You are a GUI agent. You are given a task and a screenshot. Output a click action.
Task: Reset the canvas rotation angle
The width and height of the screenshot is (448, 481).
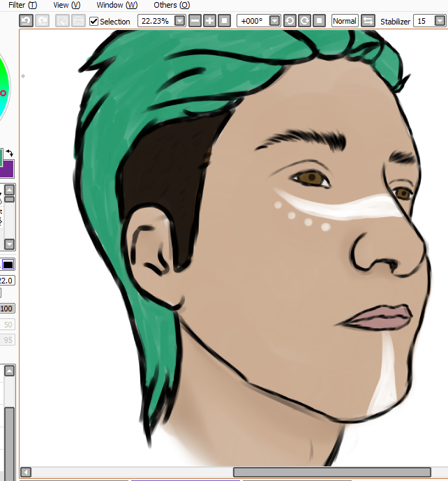tap(319, 21)
